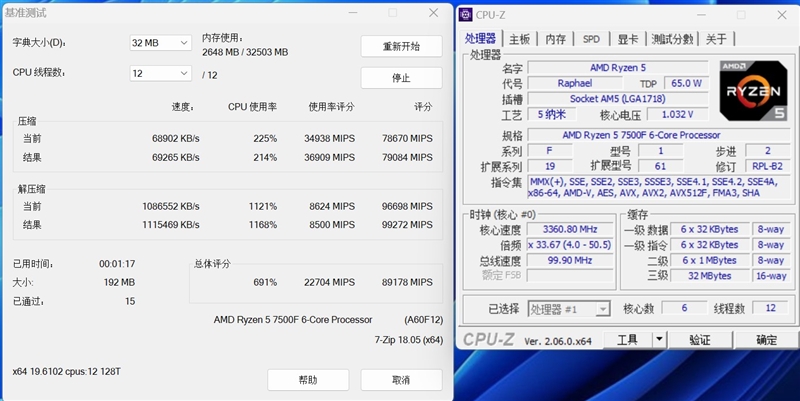The width and height of the screenshot is (800, 401).
Task: Minimize the benchmark window
Action: (x=353, y=13)
